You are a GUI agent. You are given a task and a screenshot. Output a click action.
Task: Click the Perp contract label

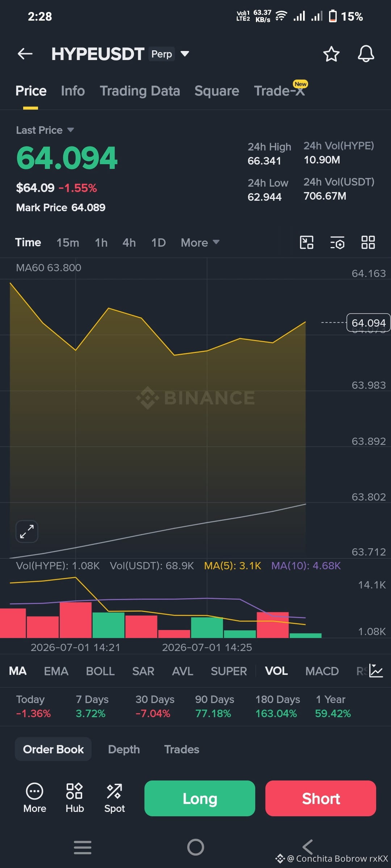tap(161, 54)
